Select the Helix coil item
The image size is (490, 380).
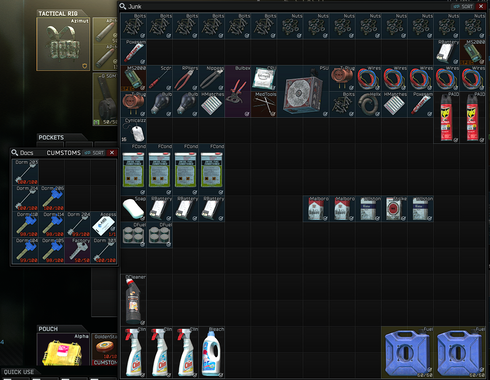pyautogui.click(x=368, y=104)
